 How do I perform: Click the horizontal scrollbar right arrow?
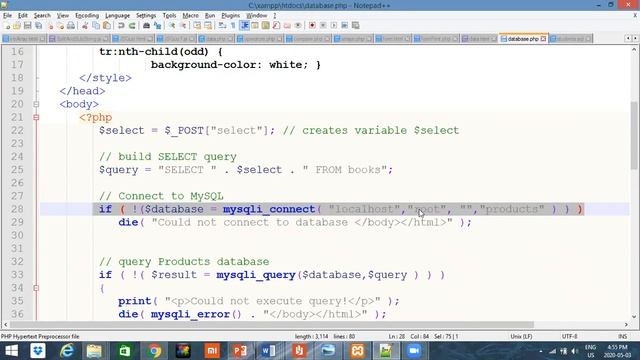coord(626,324)
